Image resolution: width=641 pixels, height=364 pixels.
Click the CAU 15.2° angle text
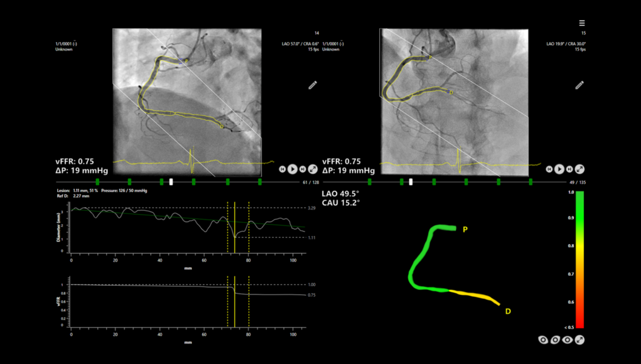point(340,203)
